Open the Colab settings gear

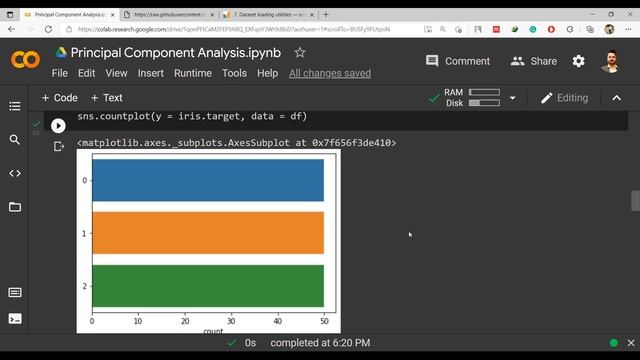[578, 61]
